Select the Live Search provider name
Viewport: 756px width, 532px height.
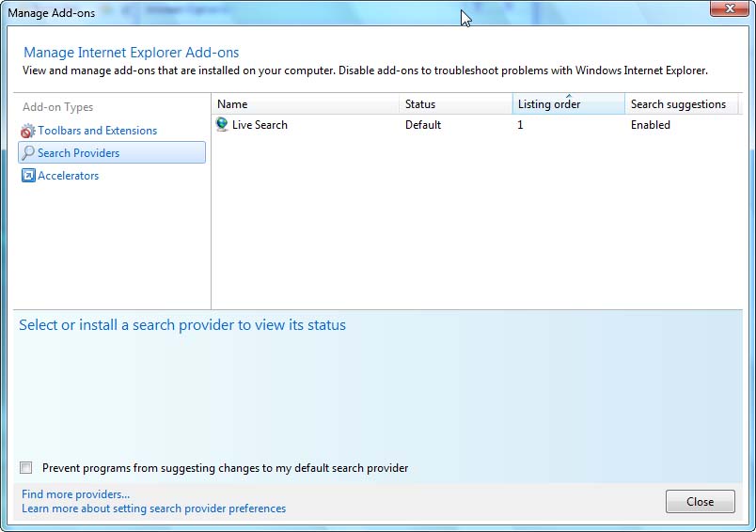tap(260, 124)
